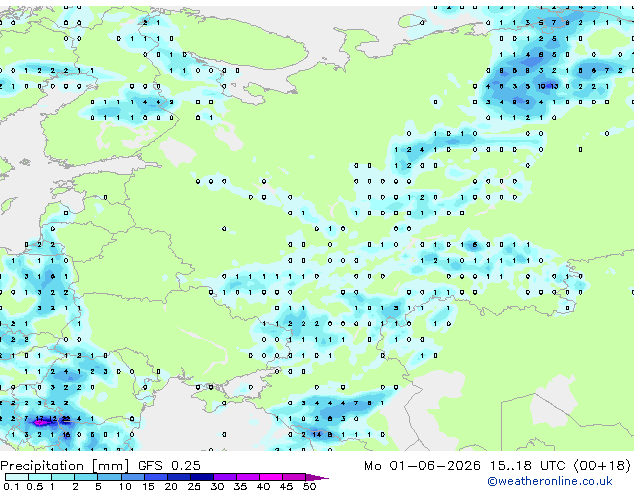Select the 40–45 mm magenta legend swatch

point(271,477)
